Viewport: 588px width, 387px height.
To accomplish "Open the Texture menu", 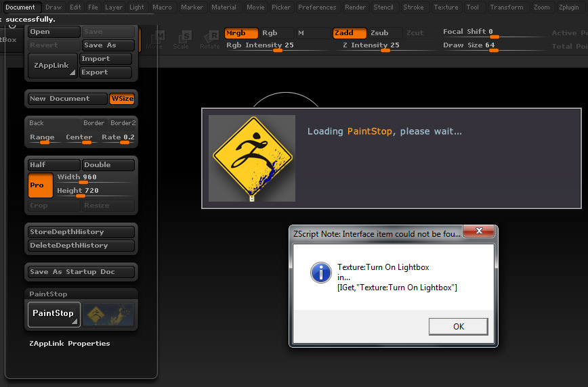I will (446, 7).
